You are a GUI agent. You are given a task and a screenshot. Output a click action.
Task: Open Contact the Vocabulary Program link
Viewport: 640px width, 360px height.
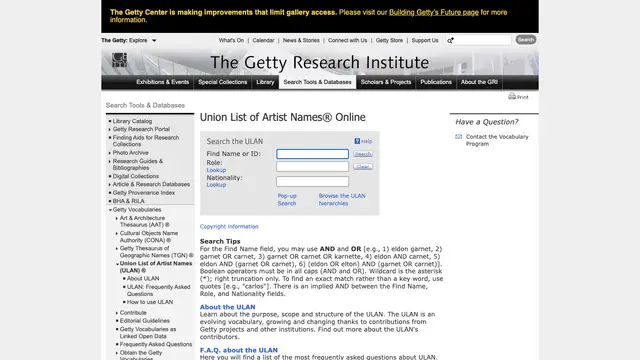[x=497, y=140]
